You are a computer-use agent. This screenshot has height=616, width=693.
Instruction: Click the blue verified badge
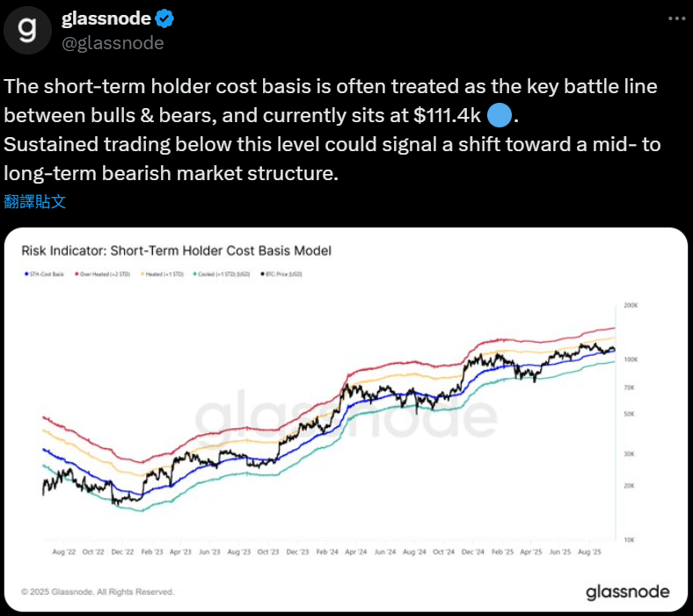164,19
